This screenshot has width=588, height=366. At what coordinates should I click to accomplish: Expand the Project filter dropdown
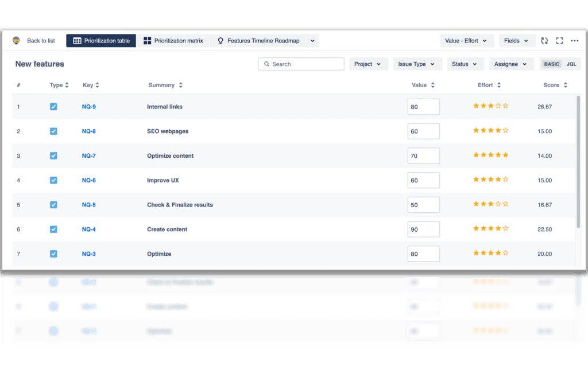[x=368, y=64]
